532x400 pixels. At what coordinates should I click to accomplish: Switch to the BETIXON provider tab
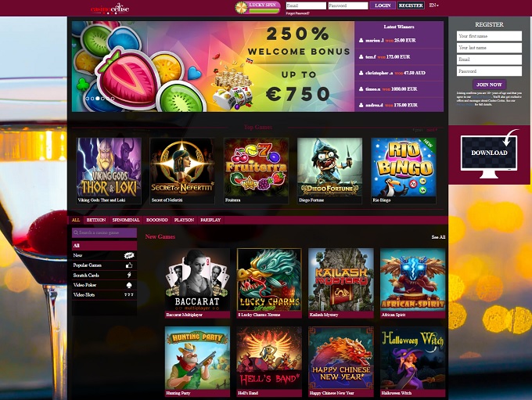pyautogui.click(x=96, y=220)
